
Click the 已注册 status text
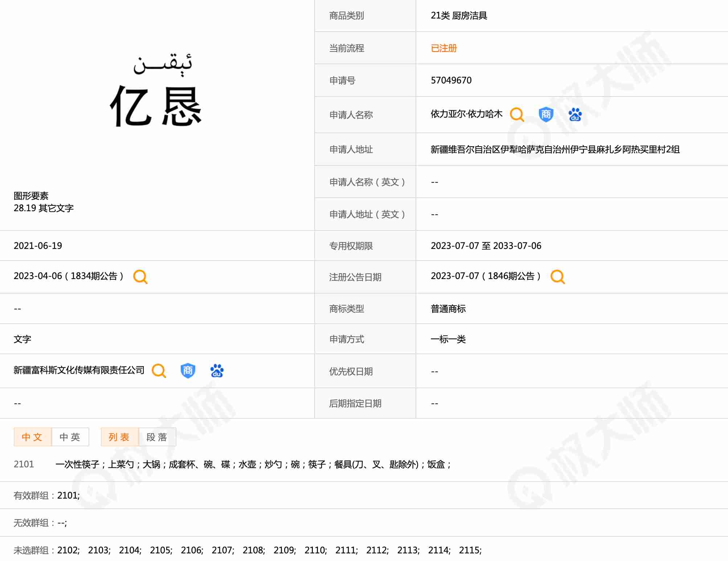pos(443,48)
